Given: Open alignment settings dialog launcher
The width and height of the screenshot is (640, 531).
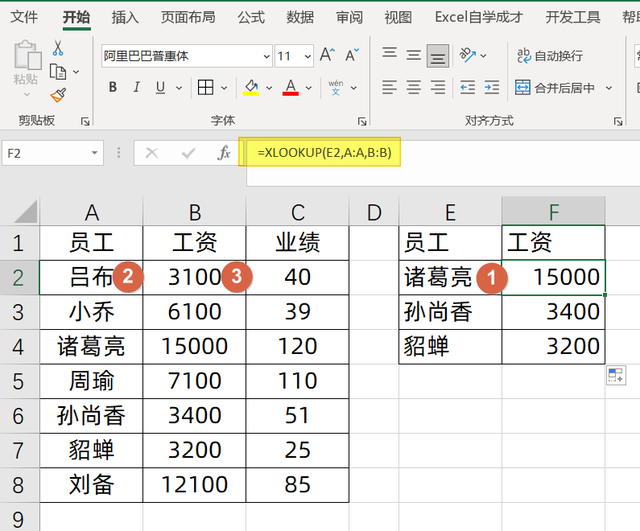Looking at the screenshot, I should 618,121.
